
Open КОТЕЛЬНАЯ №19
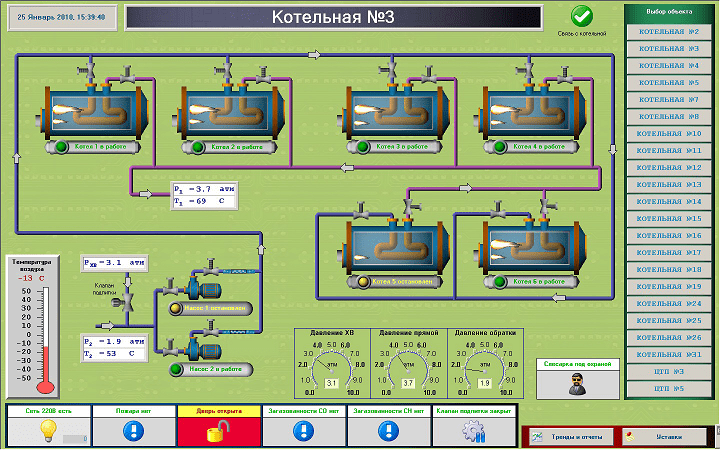pos(669,287)
